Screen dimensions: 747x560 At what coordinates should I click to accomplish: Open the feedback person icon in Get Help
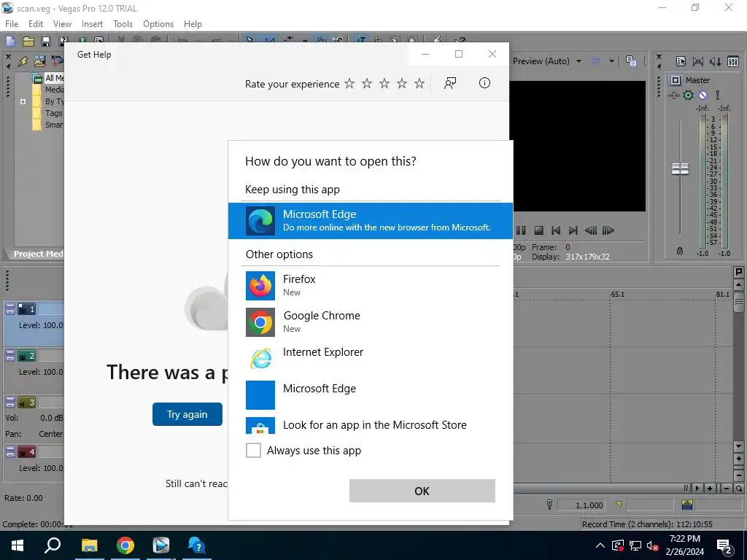[x=449, y=83]
